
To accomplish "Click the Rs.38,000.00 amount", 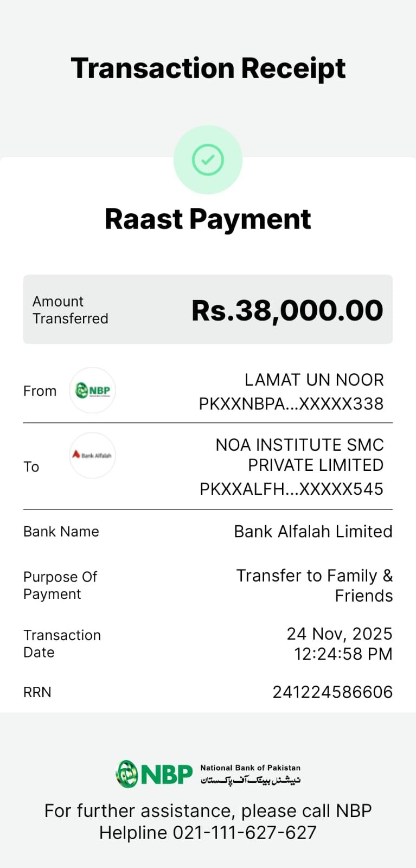I will tap(287, 310).
